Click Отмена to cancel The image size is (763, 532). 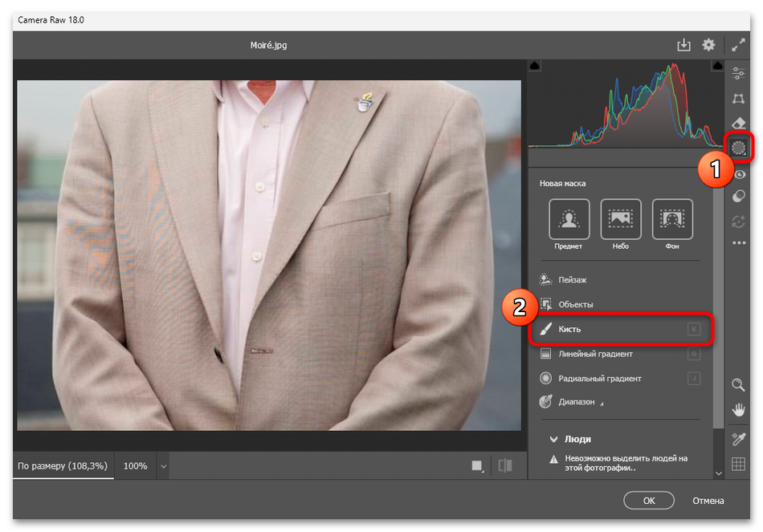coord(708,501)
